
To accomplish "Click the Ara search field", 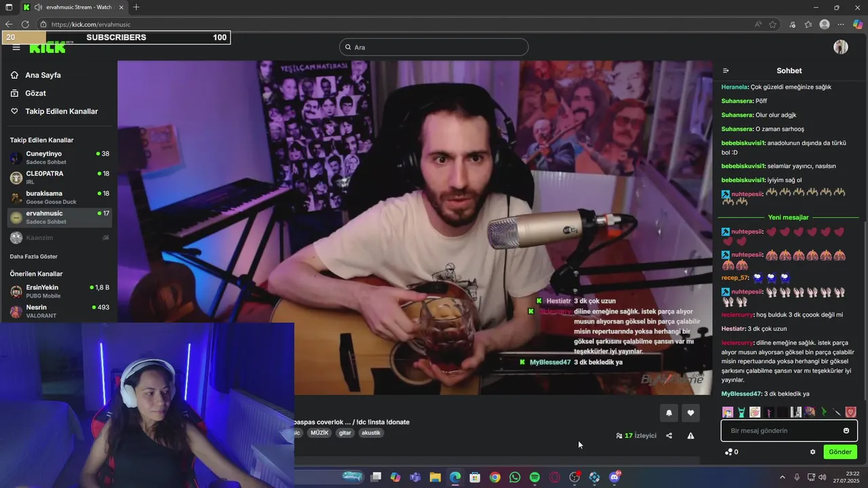I will coord(434,47).
